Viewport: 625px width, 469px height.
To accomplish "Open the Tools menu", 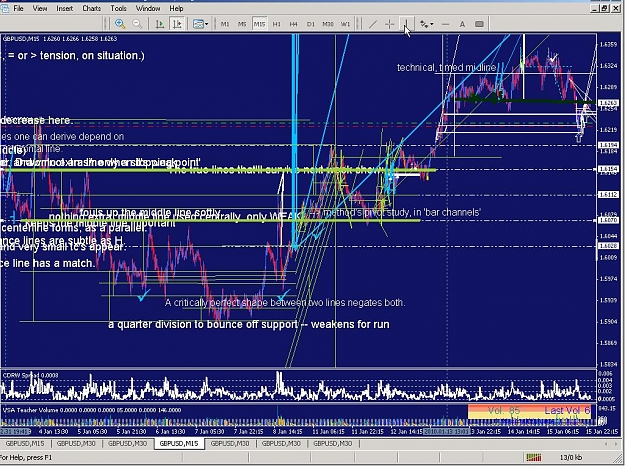I will pyautogui.click(x=118, y=8).
